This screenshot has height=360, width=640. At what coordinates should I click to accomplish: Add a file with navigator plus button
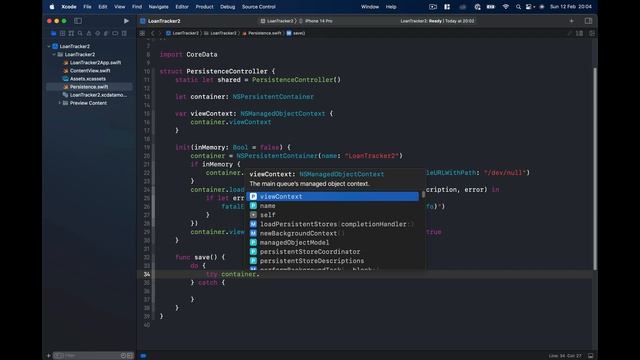(x=49, y=356)
